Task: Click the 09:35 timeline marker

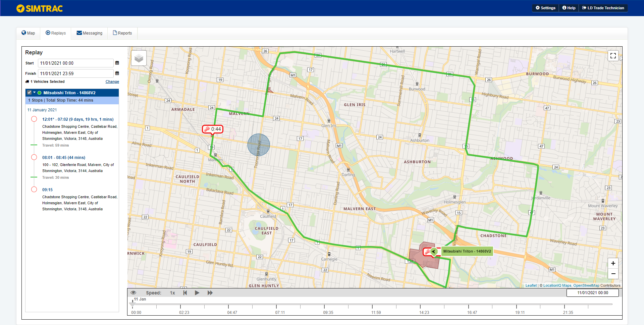Action: point(328,312)
